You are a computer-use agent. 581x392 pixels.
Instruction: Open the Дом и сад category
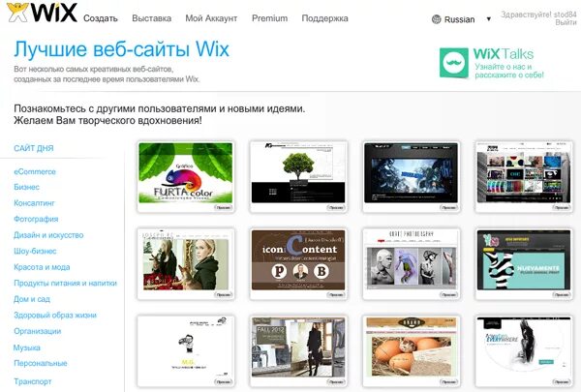coord(32,299)
